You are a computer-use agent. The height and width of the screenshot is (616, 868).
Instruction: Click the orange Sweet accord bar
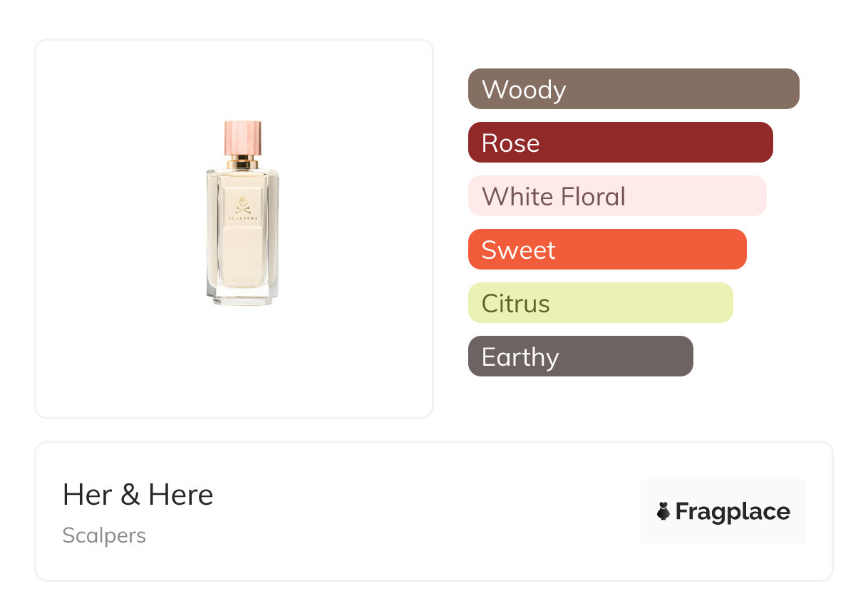click(606, 250)
